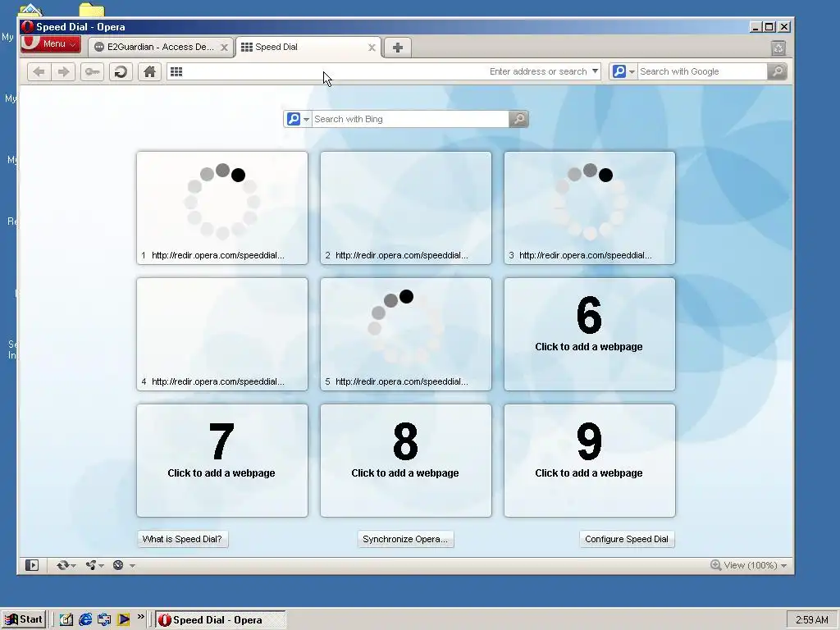Open the Windows Start menu

point(24,620)
